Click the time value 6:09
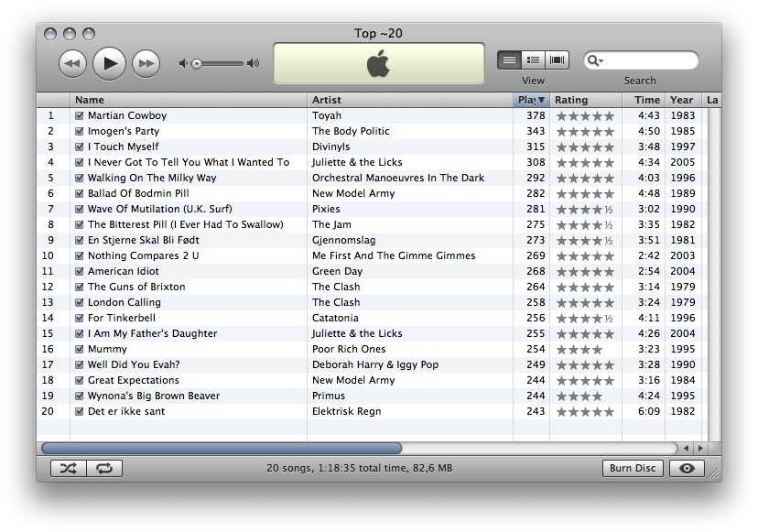Screen dimensions: 758x532 pyautogui.click(x=648, y=411)
